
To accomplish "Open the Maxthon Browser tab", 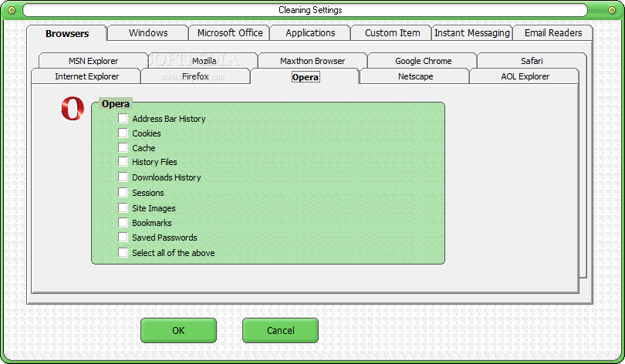I will point(312,61).
